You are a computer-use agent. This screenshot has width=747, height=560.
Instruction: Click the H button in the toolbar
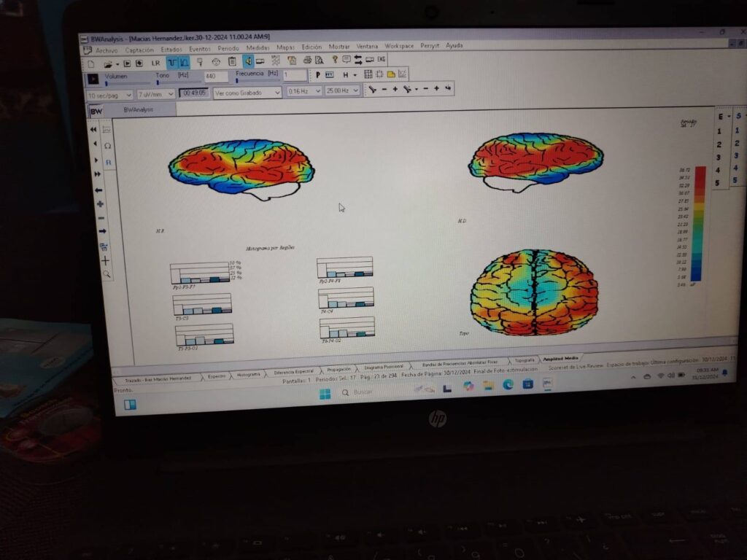click(347, 75)
